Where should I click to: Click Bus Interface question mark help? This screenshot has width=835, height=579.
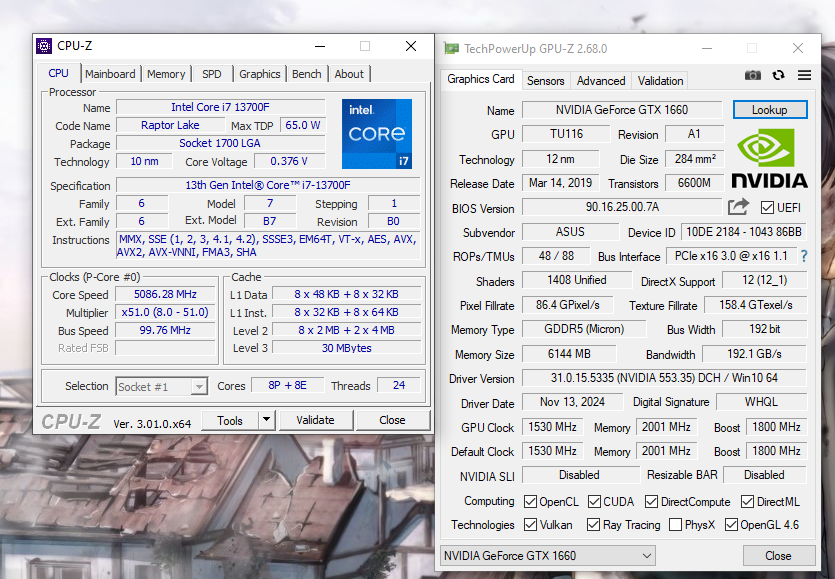pos(804,256)
